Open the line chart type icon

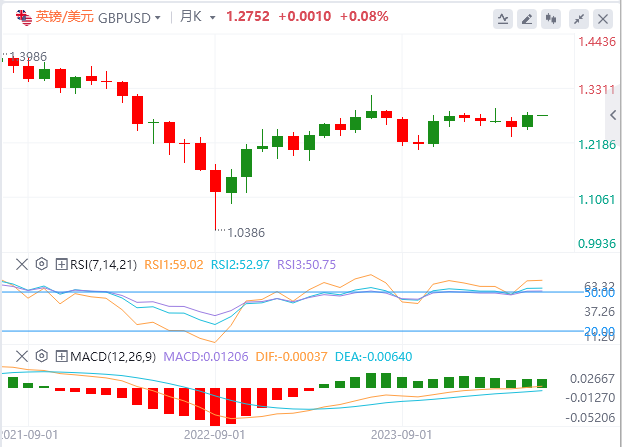[503, 19]
